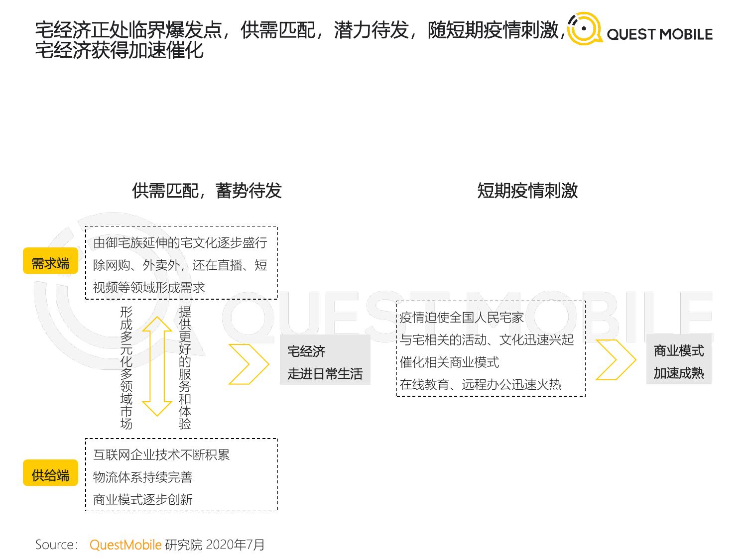Click vertical text 提供更好的服务和体验
The width and height of the screenshot is (747, 560).
(185, 368)
